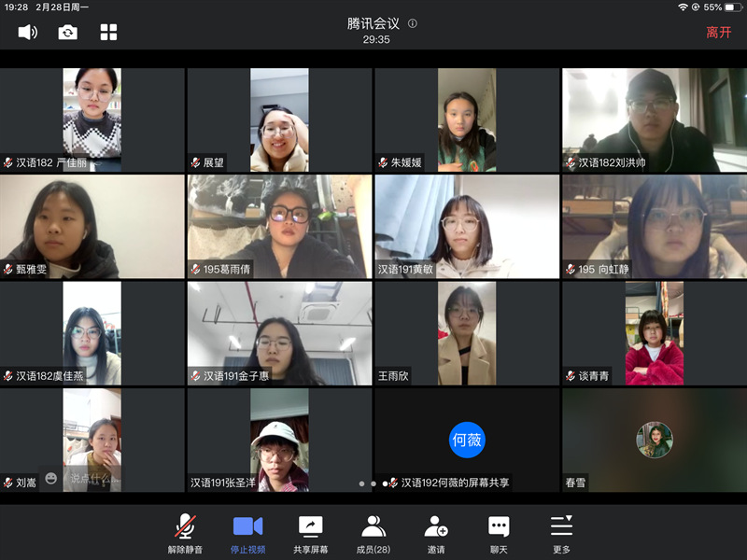Select the 汉语191金子惠 video tile
The image size is (747, 560).
(x=279, y=333)
